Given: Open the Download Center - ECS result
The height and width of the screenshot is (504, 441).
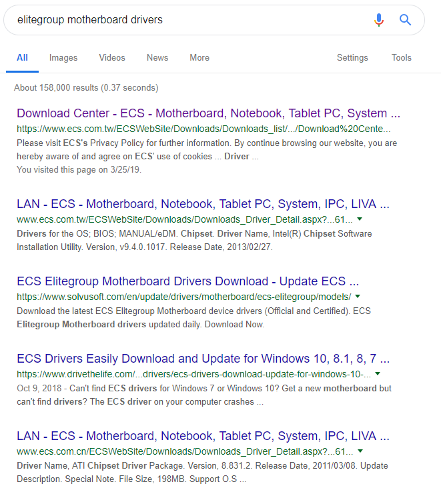Looking at the screenshot, I should click(208, 113).
